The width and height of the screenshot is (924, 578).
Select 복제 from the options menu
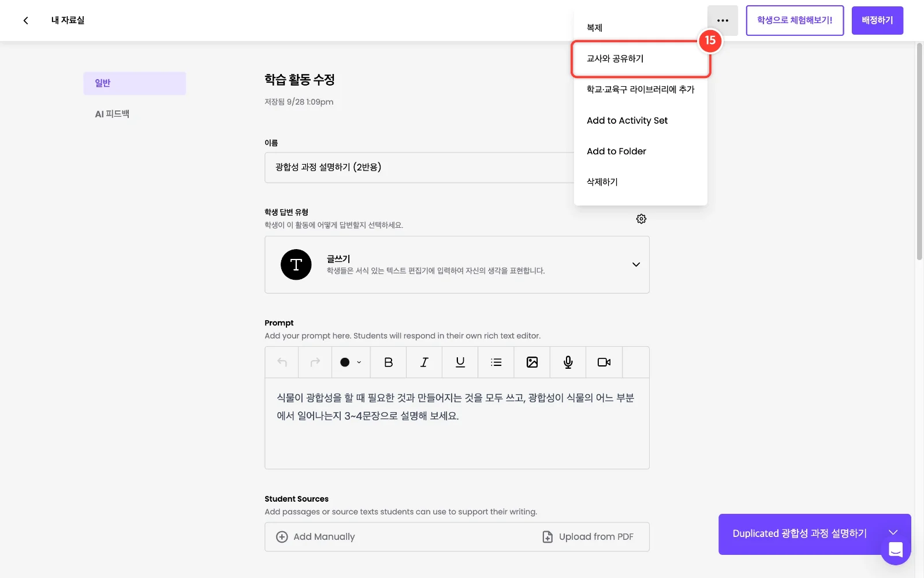coord(640,28)
